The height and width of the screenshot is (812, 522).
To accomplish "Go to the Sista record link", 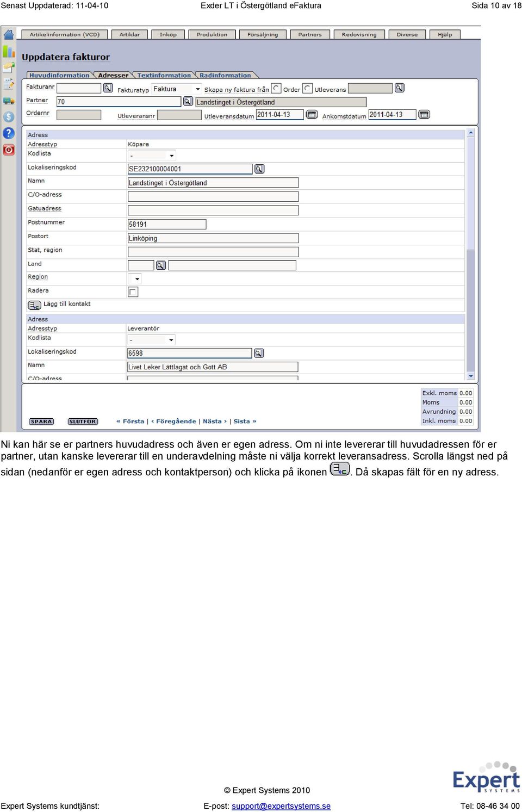I will coord(245,421).
